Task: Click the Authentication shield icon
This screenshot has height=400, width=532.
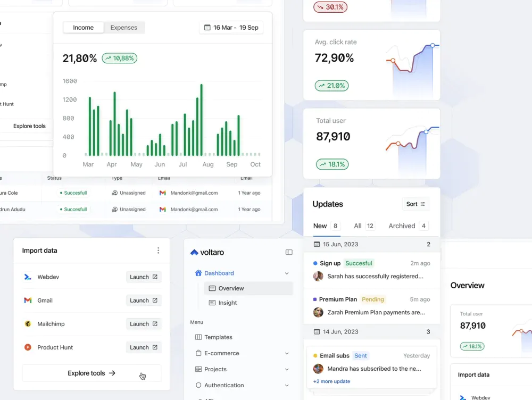Action: (x=198, y=385)
